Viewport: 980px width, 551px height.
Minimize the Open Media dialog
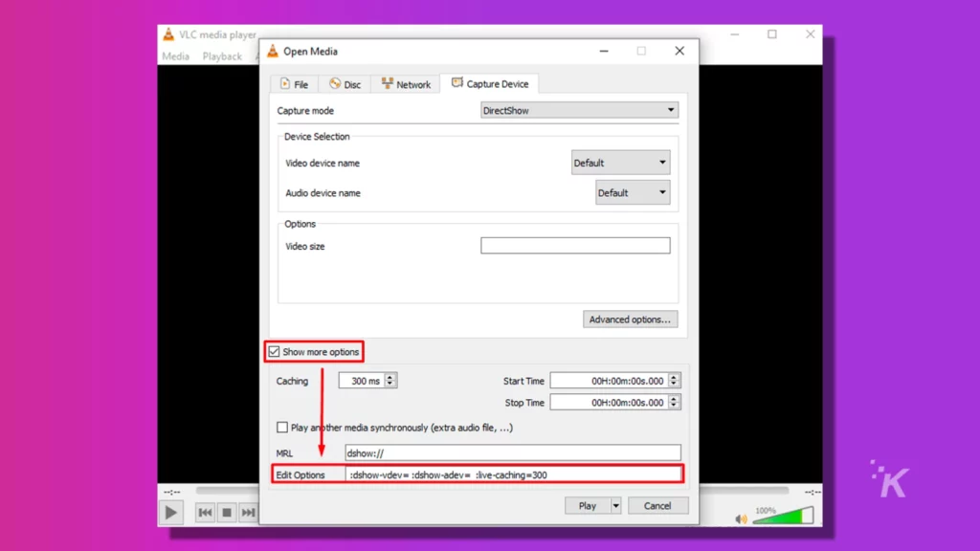pyautogui.click(x=604, y=52)
